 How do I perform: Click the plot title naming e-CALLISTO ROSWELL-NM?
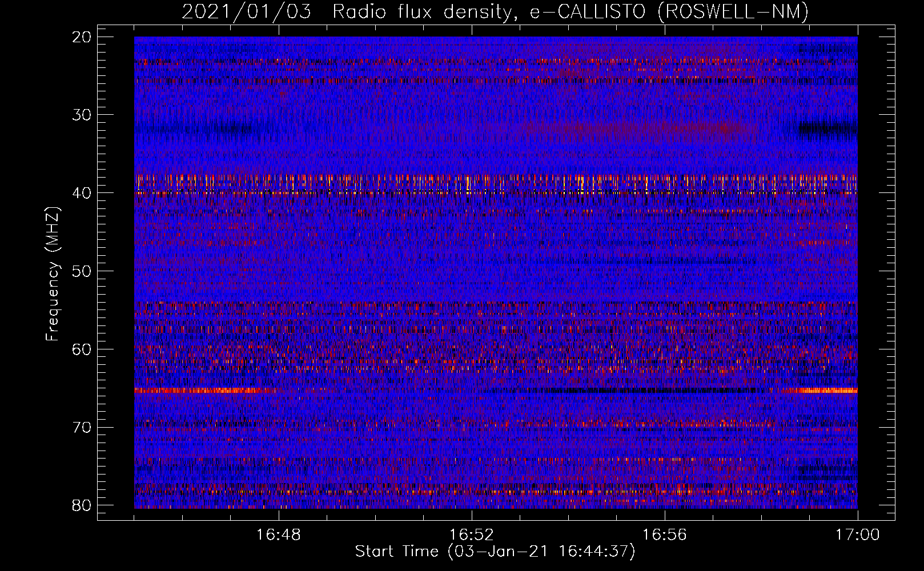point(495,11)
